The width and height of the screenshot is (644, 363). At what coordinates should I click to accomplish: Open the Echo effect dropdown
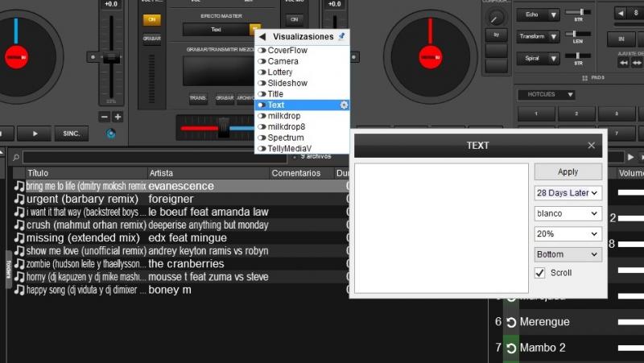tap(539, 14)
